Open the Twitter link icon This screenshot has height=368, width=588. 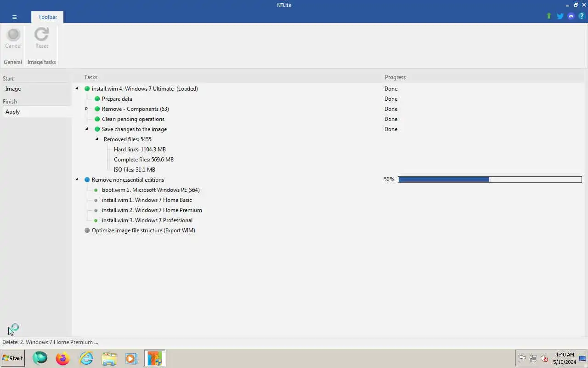[x=560, y=16]
